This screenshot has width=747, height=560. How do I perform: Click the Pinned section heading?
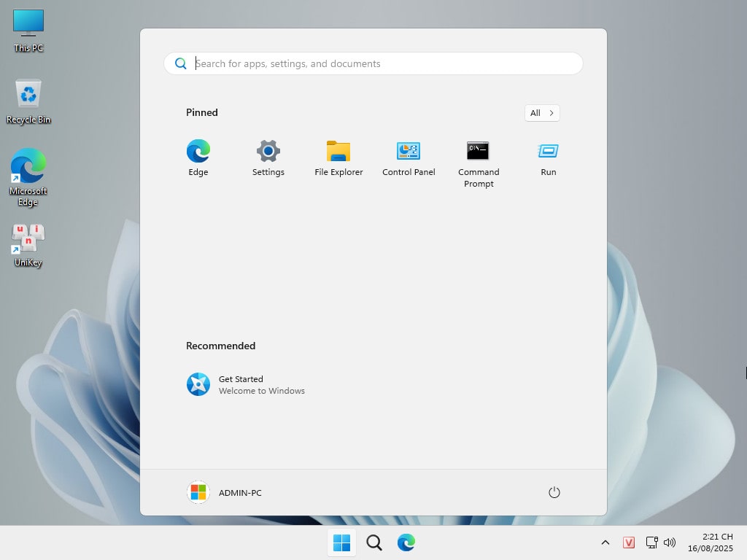point(202,112)
